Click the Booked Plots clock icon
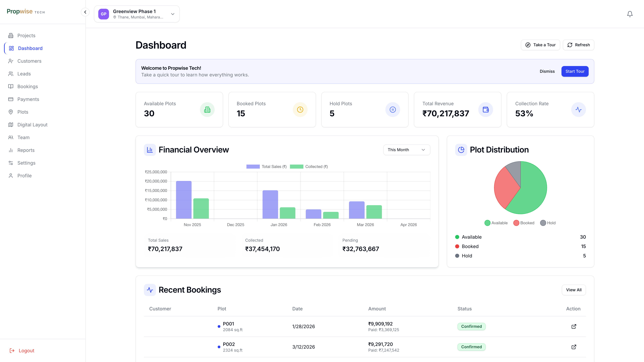The image size is (644, 362). pos(300,109)
